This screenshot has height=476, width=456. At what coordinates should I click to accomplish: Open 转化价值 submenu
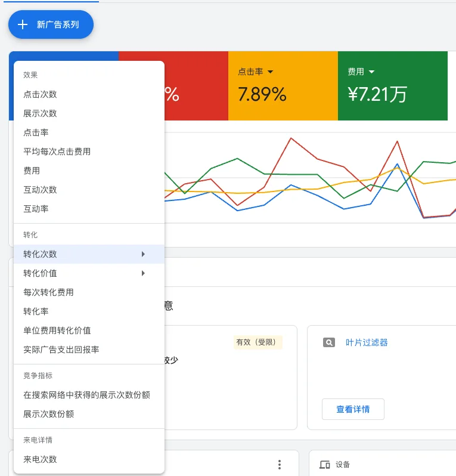[x=89, y=273]
